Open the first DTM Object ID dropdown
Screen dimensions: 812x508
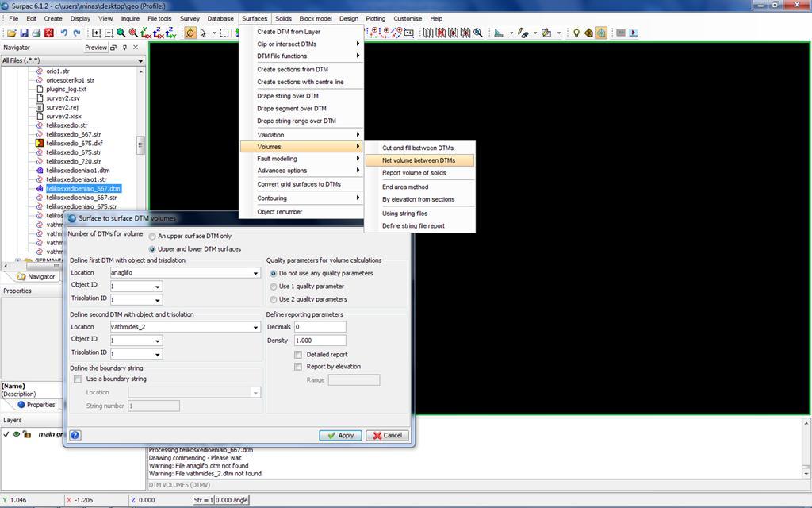coord(158,286)
